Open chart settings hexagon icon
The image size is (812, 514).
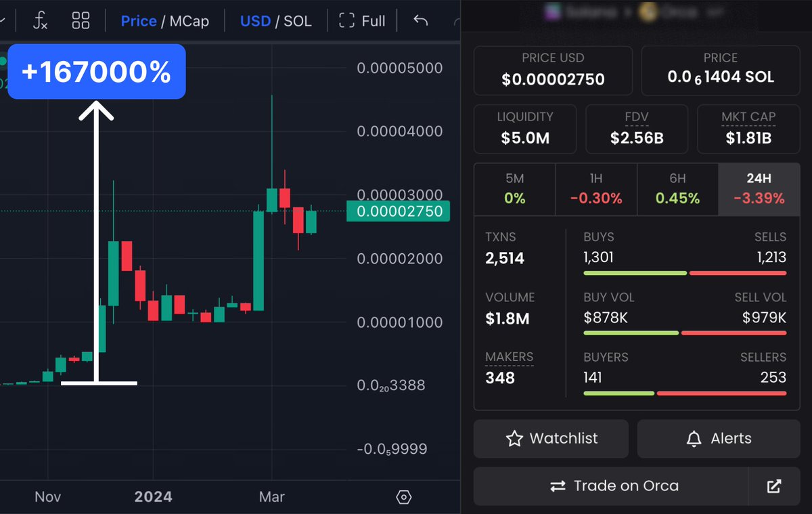[x=403, y=497]
